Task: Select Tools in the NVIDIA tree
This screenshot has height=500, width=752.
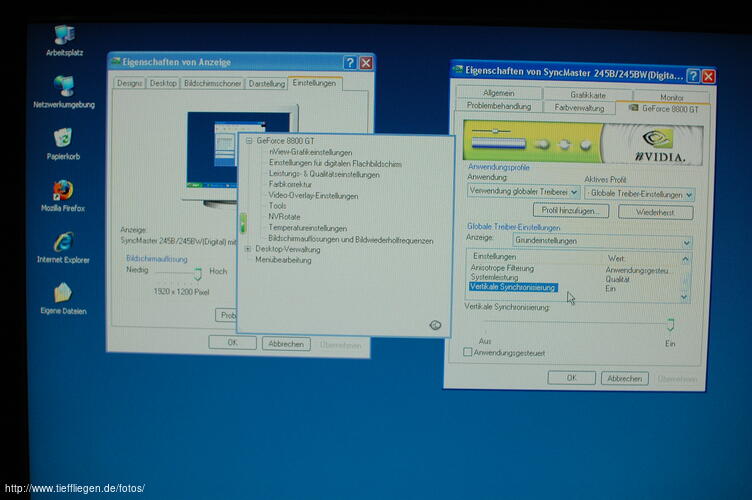Action: coord(277,206)
